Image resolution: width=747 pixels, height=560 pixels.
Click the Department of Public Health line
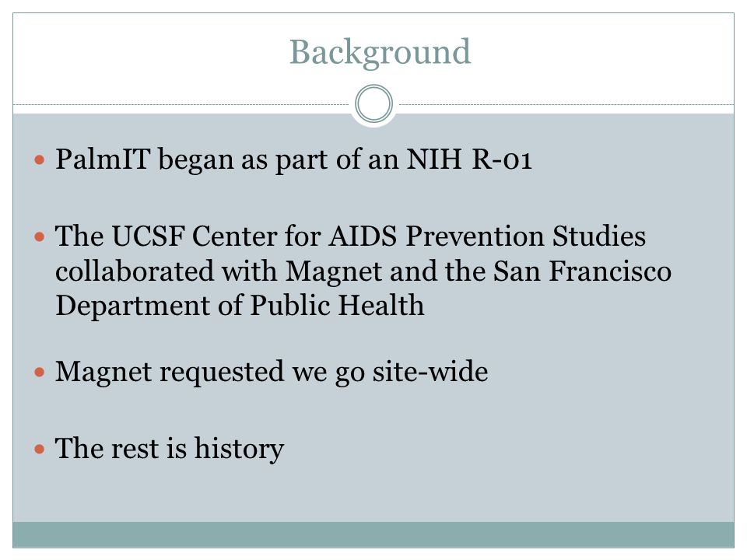click(240, 306)
